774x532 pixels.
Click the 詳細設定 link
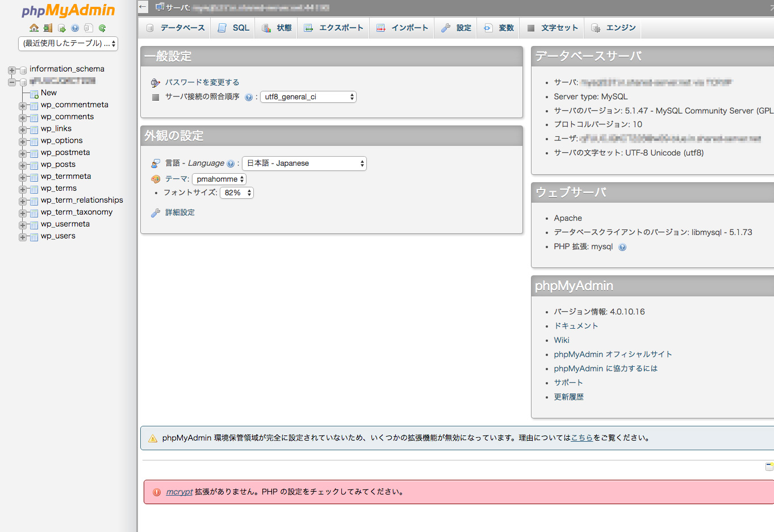(x=180, y=212)
